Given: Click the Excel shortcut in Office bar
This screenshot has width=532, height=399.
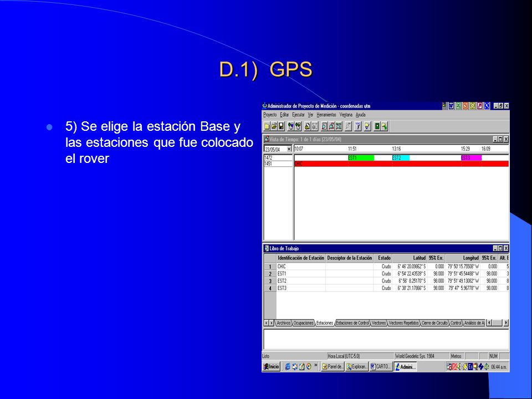Looking at the screenshot, I should pos(458,106).
